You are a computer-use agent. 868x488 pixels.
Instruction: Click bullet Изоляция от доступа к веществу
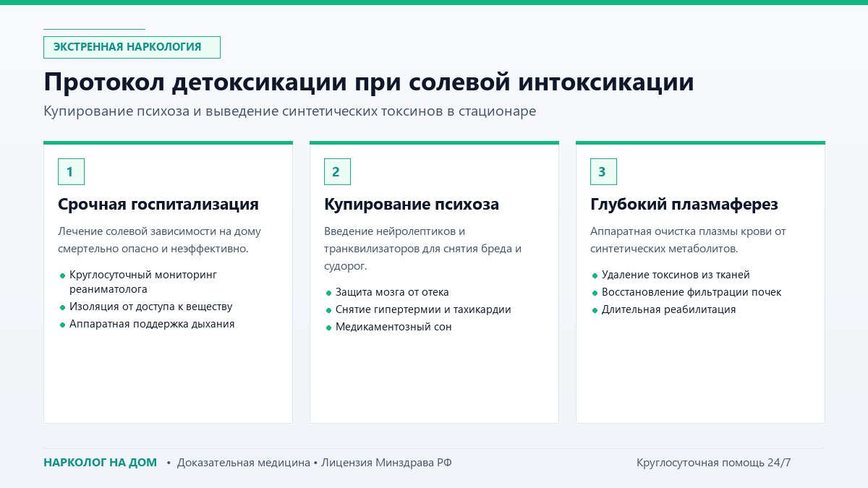(x=150, y=307)
